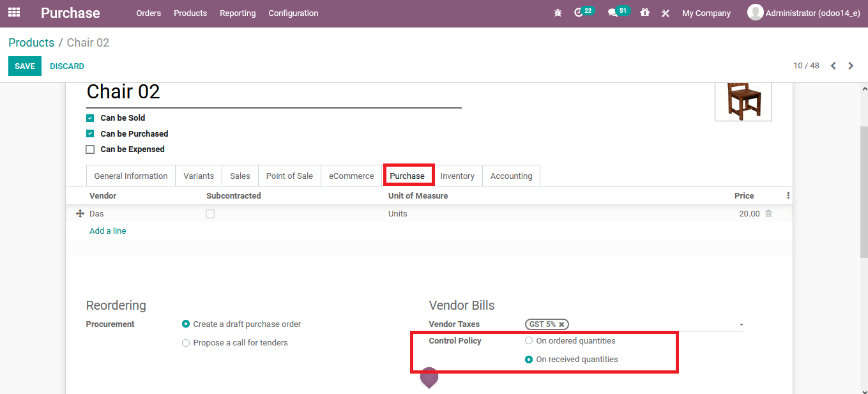868x394 pixels.
Task: Go to the next record arrow
Action: coord(851,66)
